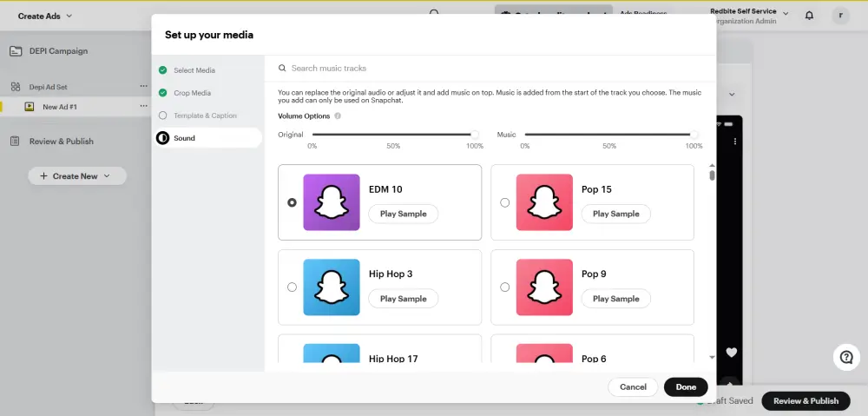This screenshot has height=416, width=868.
Task: Open DEPI Campaign in sidebar
Action: click(59, 51)
